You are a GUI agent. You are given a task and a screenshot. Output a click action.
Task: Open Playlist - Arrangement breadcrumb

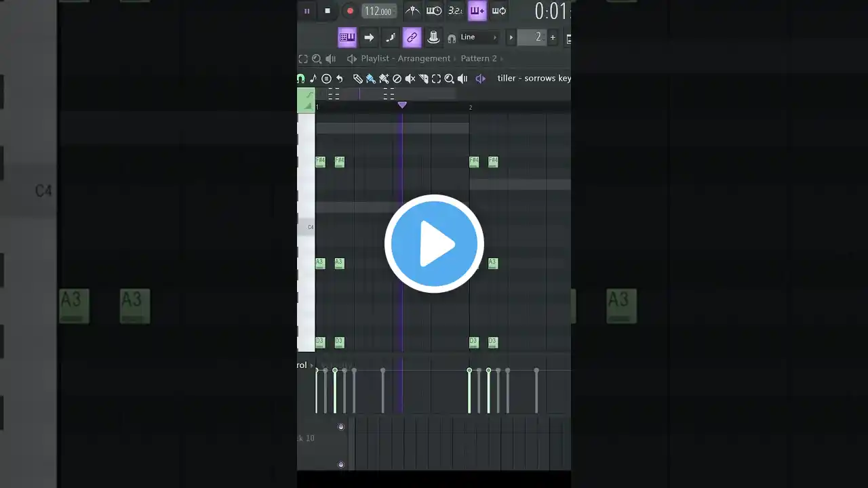click(406, 59)
